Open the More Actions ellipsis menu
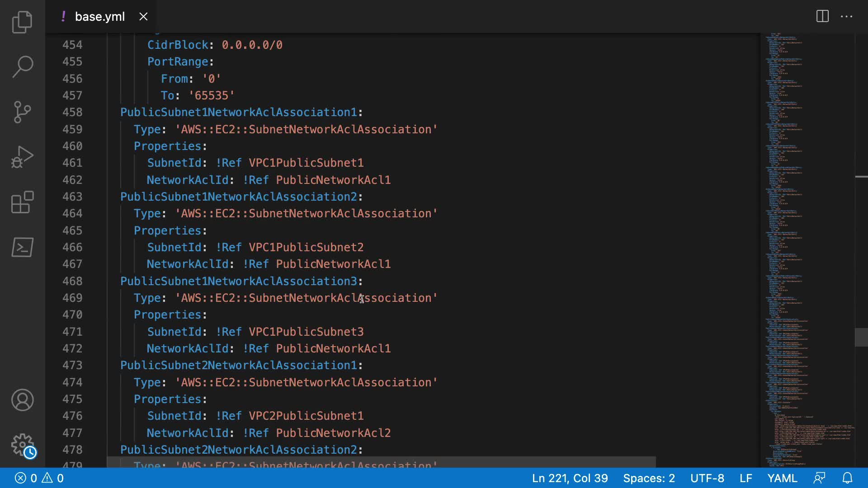The image size is (868, 488). (846, 17)
